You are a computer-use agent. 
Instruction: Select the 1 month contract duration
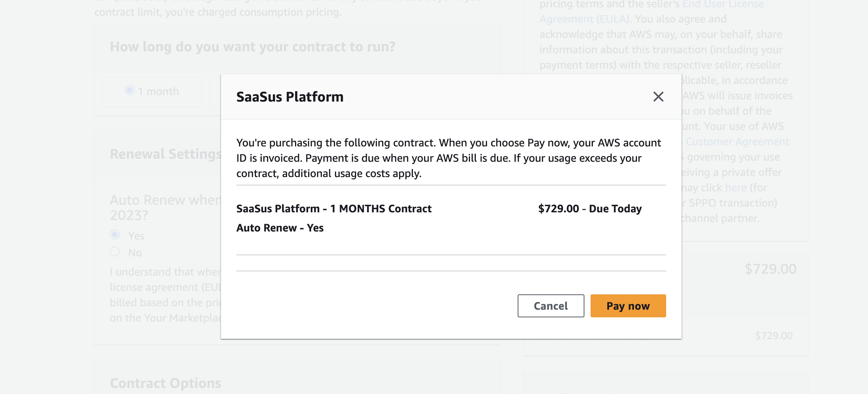130,90
